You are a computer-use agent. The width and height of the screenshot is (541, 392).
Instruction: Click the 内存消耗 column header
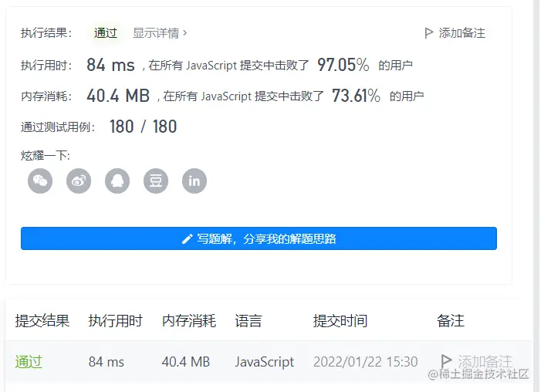[189, 320]
